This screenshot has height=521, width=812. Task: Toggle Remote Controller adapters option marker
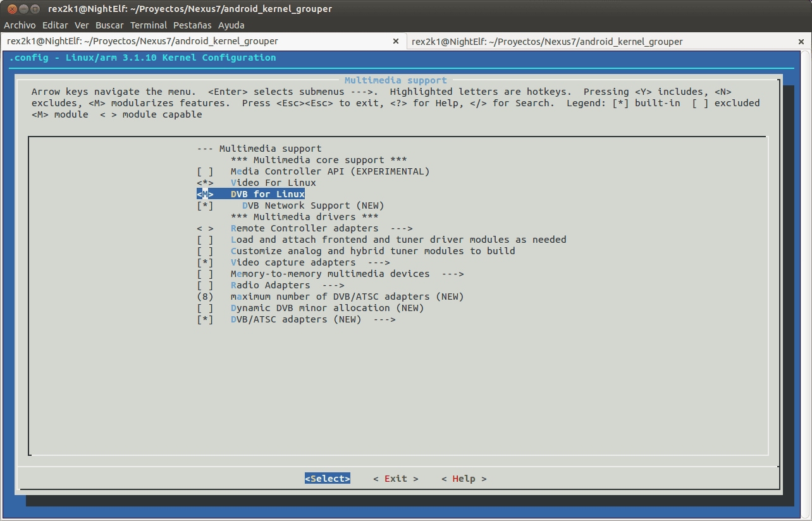tap(205, 228)
